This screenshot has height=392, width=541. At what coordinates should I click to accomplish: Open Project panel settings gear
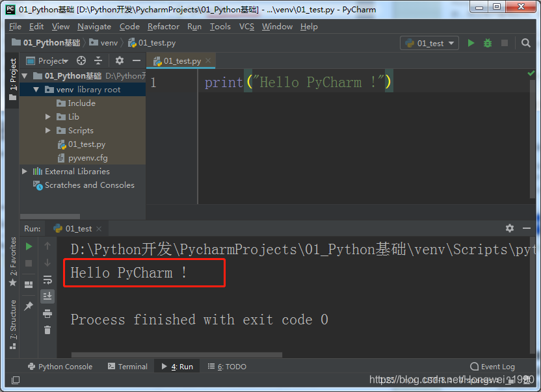coord(120,60)
